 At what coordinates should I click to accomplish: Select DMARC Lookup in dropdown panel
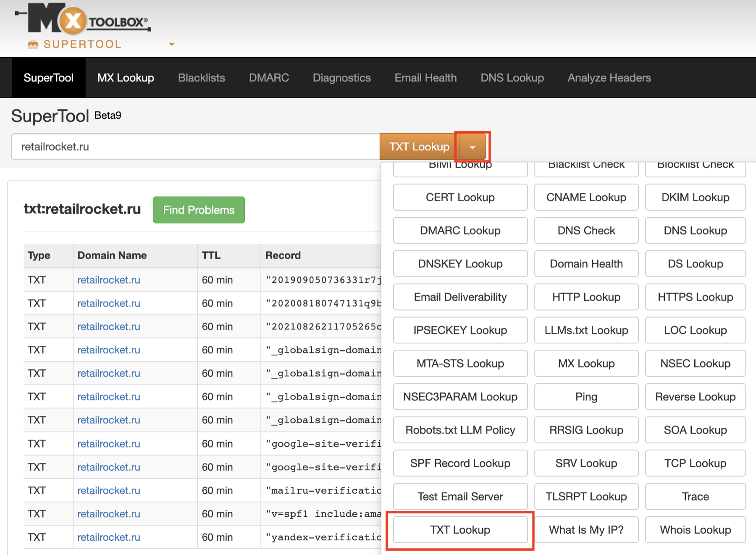coord(460,231)
